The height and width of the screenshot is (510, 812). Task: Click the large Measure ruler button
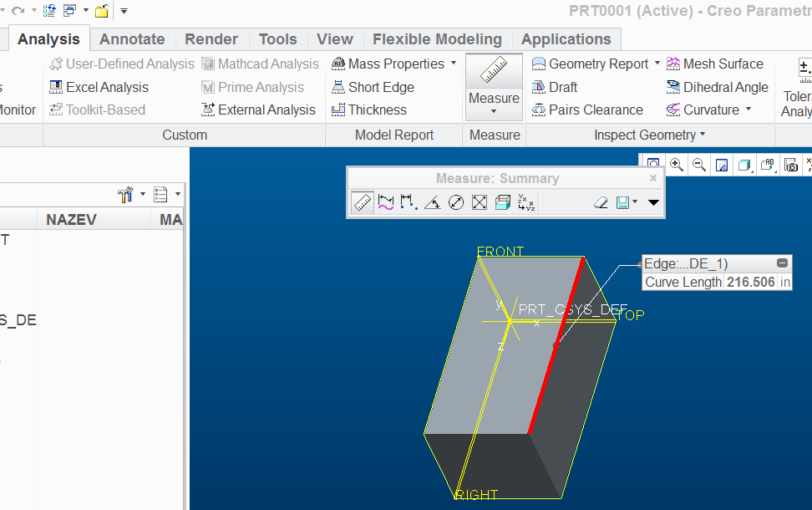click(x=494, y=71)
